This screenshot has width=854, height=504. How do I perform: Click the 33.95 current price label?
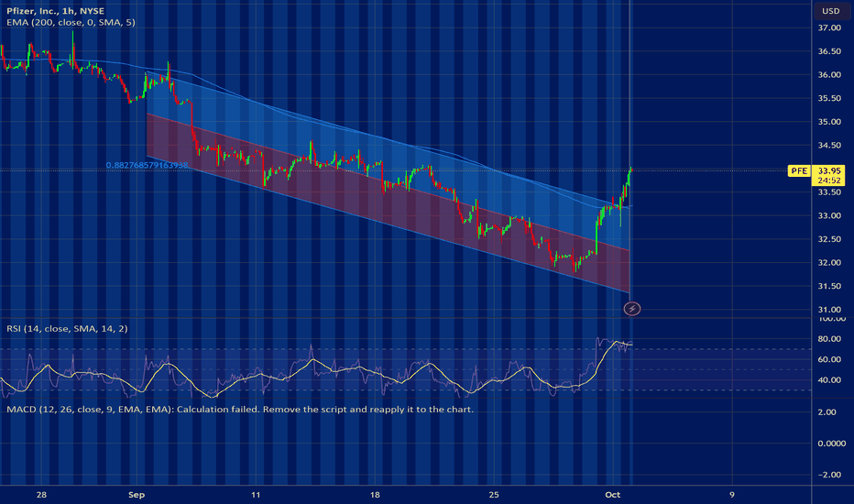(x=829, y=170)
